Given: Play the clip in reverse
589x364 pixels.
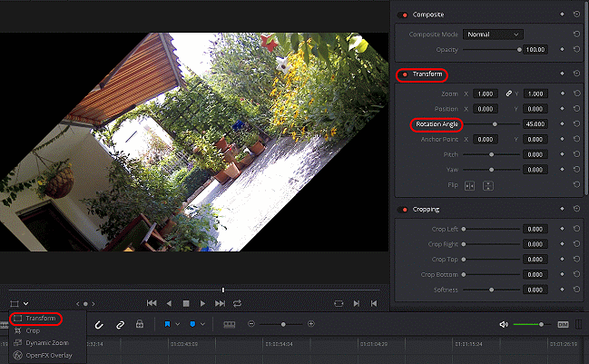Looking at the screenshot, I should (x=169, y=303).
